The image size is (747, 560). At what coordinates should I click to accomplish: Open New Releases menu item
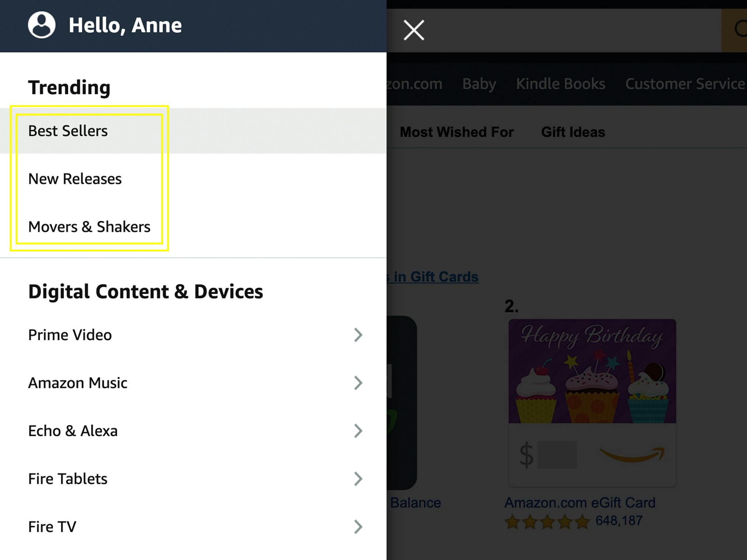pyautogui.click(x=75, y=179)
